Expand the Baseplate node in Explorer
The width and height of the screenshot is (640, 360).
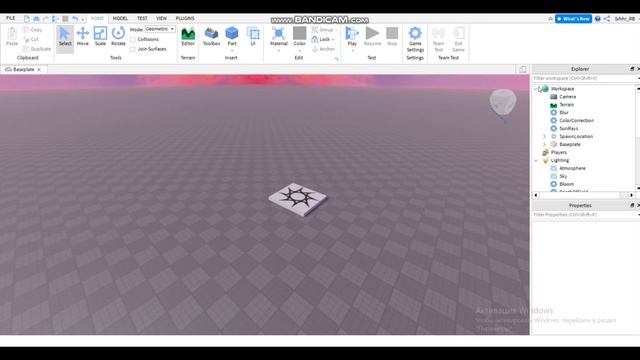[544, 144]
